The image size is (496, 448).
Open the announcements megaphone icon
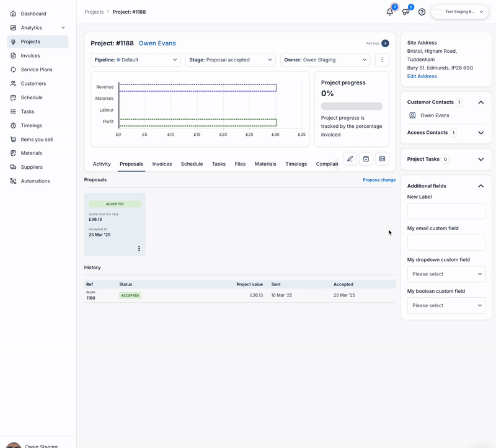tap(405, 12)
